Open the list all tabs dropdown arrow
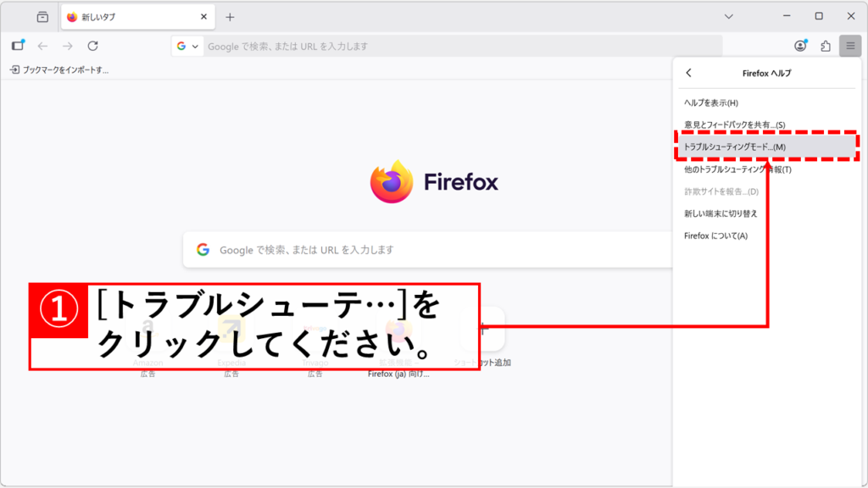The image size is (868, 488). coord(728,17)
